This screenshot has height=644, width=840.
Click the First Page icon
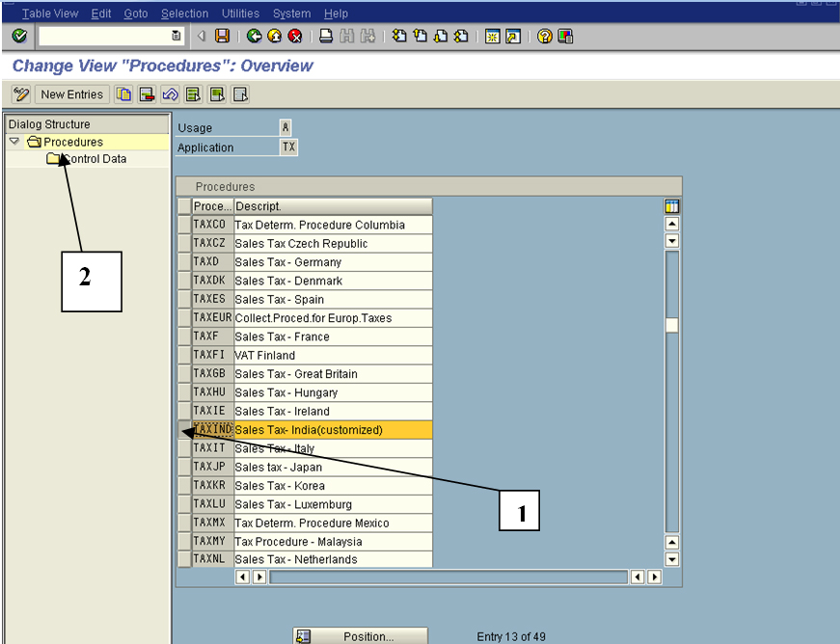point(399,36)
